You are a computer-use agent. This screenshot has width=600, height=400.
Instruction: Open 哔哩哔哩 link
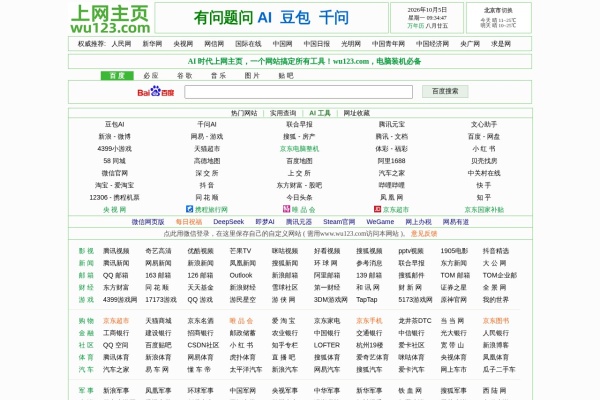tap(391, 185)
